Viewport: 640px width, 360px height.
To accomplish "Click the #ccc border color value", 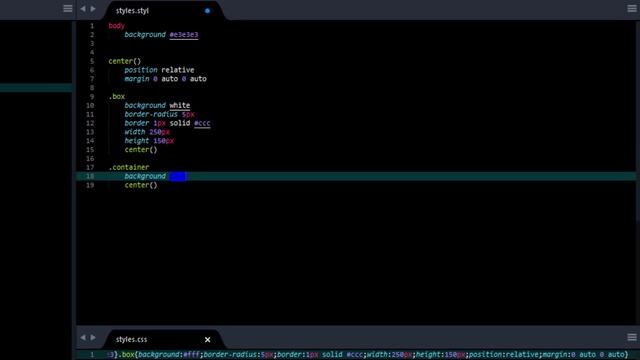I will tap(202, 123).
